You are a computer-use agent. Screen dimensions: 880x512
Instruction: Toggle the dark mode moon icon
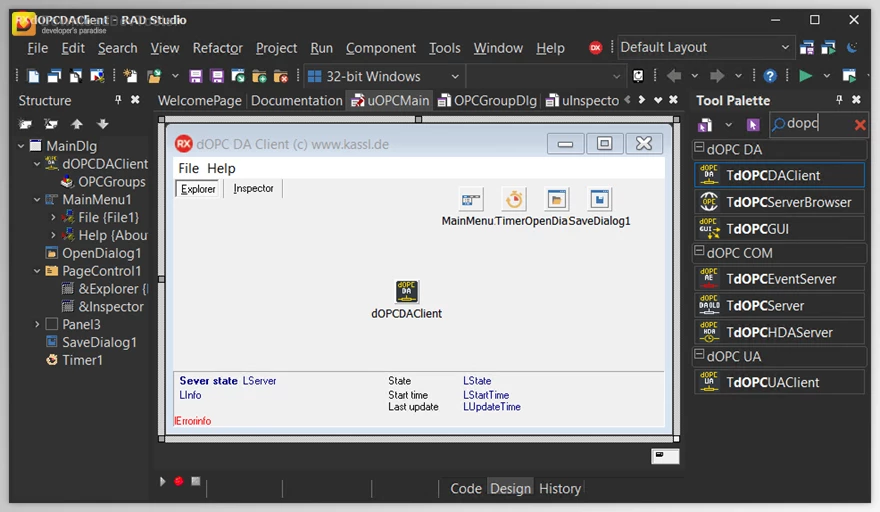pyautogui.click(x=852, y=48)
